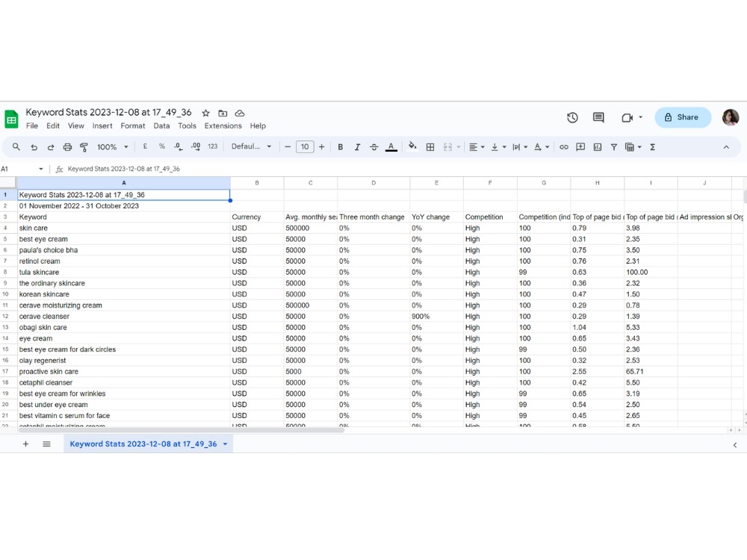Viewport: 747px width, 560px height.
Task: Open the text color picker
Action: [391, 147]
